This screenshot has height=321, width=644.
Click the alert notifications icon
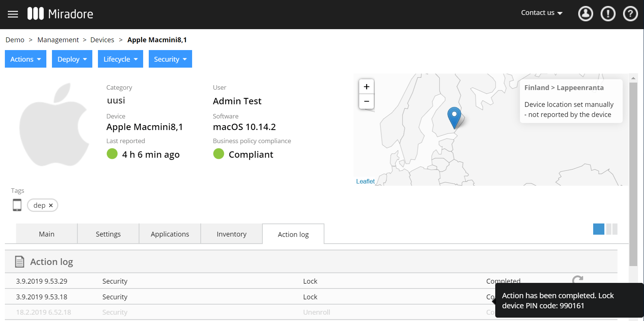608,14
